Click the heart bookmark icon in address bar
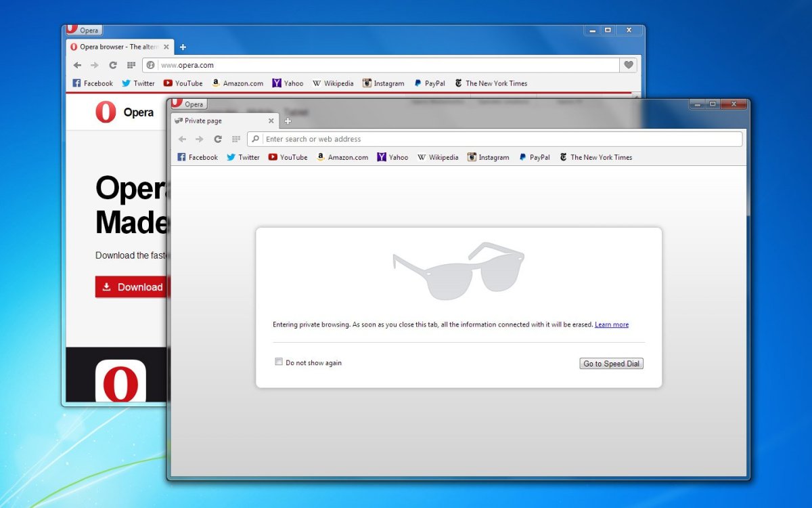The image size is (812, 508). click(x=628, y=65)
